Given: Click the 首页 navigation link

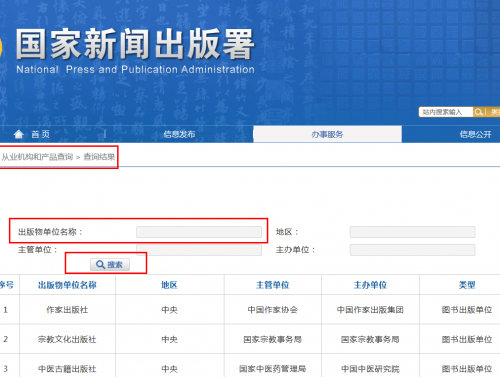Looking at the screenshot, I should pos(40,134).
